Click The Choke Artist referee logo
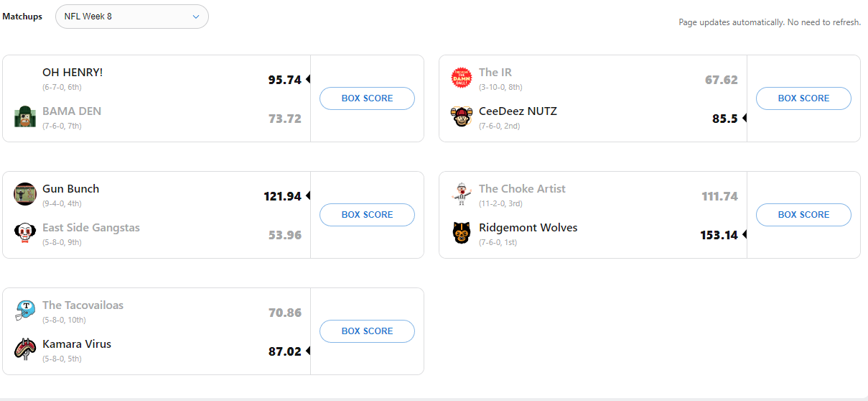868x401 pixels. [462, 194]
